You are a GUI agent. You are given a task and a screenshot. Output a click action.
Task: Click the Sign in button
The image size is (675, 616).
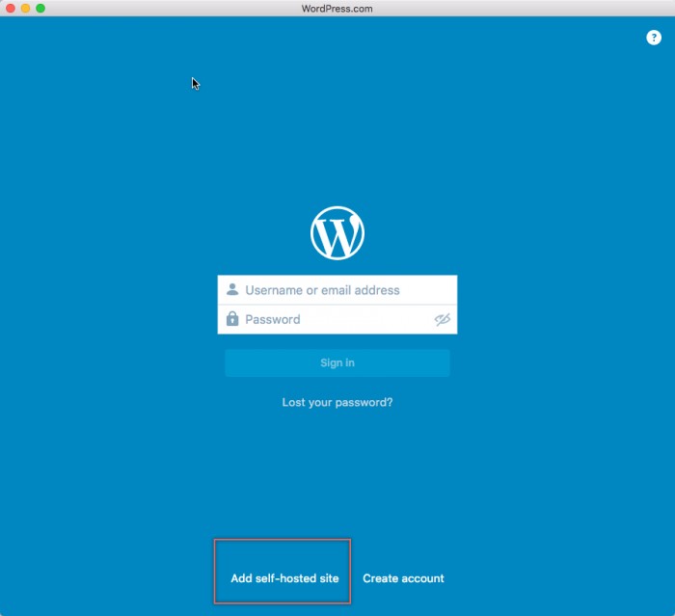pos(337,362)
